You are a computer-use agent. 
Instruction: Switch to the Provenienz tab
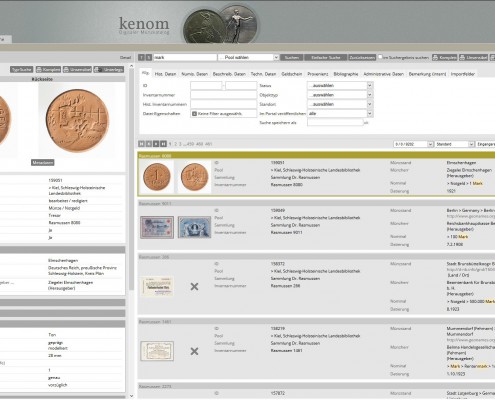[x=318, y=74]
